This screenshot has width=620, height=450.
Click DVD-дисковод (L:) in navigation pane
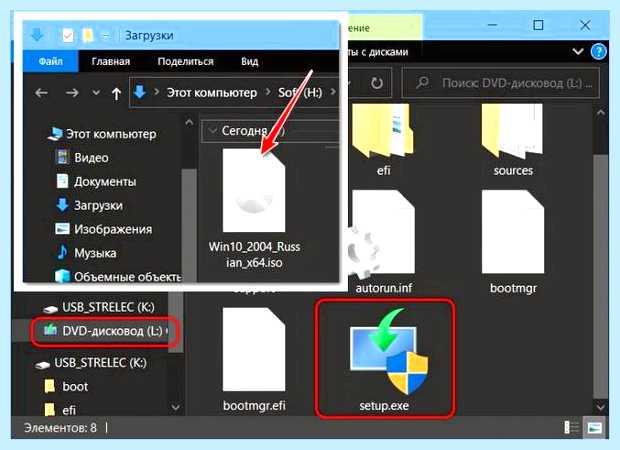pos(106,331)
